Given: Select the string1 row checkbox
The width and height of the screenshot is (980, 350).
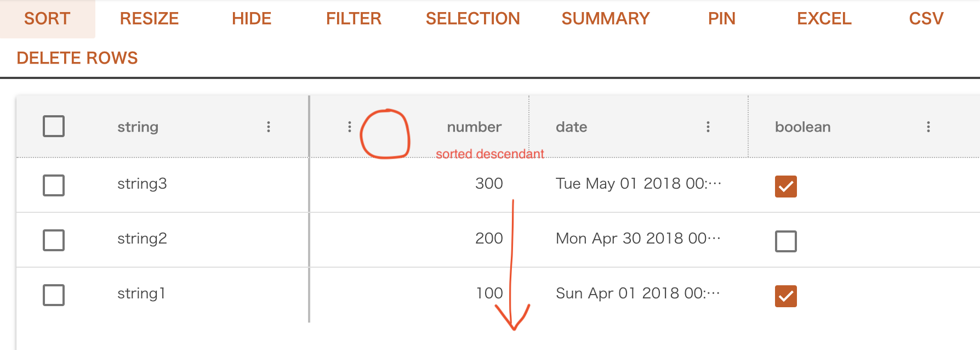Looking at the screenshot, I should pyautogui.click(x=53, y=295).
